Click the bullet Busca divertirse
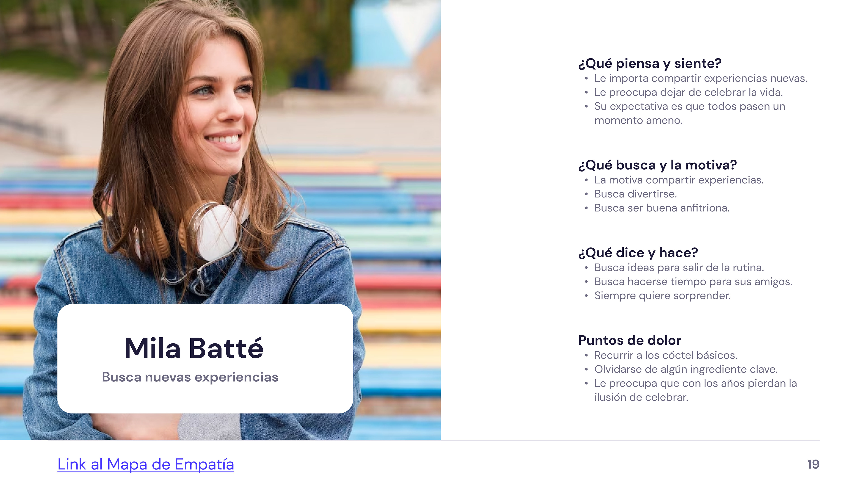The height and width of the screenshot is (488, 868). coord(635,194)
